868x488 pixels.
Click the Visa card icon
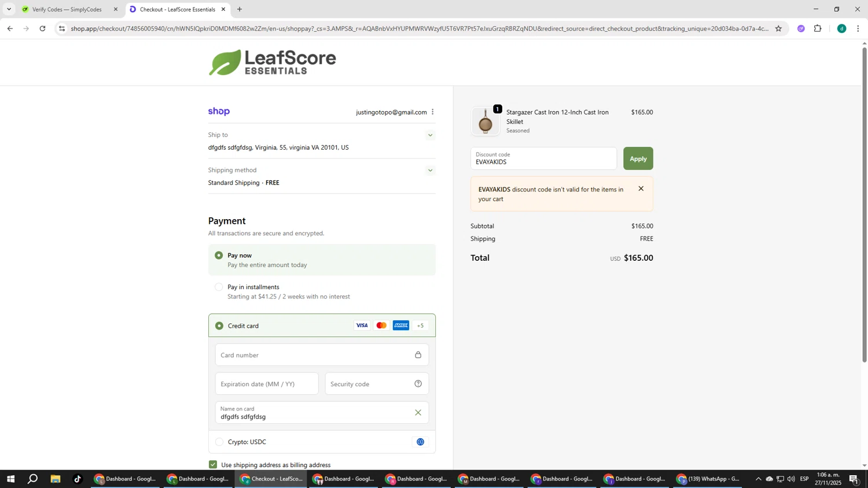(x=362, y=326)
